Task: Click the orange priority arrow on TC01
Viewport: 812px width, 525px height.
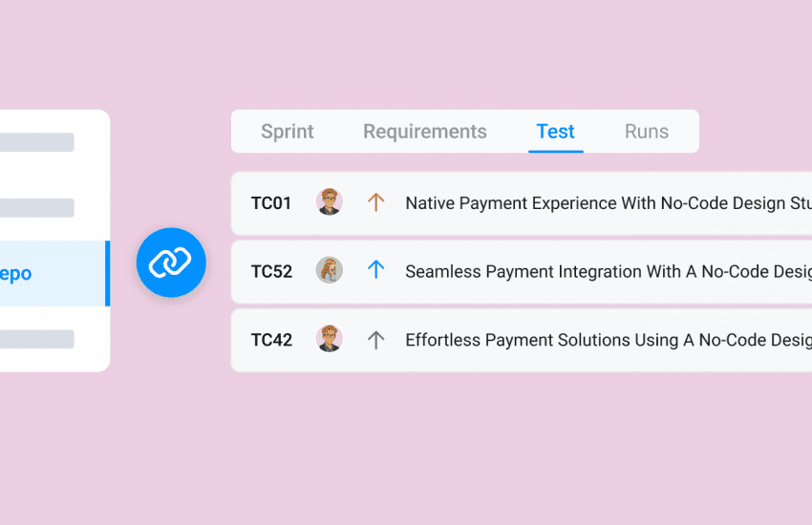Action: [375, 202]
